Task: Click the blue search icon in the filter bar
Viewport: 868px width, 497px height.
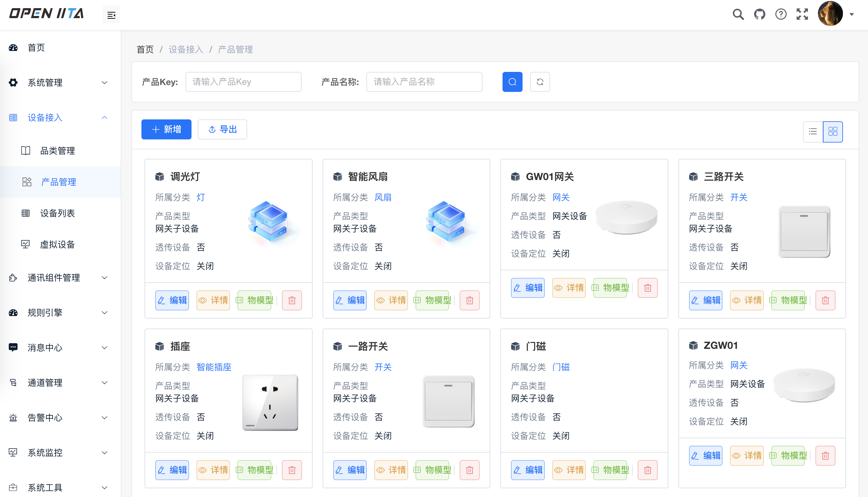Action: point(512,82)
